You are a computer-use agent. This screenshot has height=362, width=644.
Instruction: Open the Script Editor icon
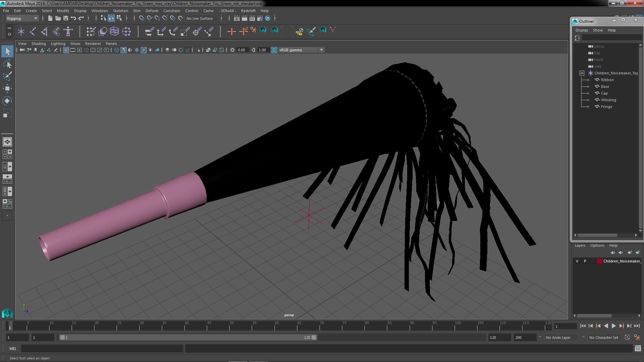click(x=638, y=349)
